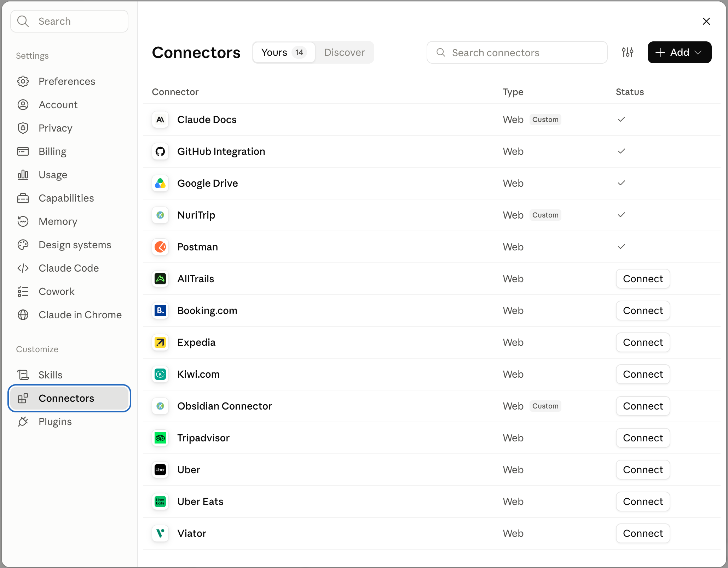Screen dimensions: 728x568
Task: Click the Design systems palette icon
Action: pyautogui.click(x=23, y=245)
